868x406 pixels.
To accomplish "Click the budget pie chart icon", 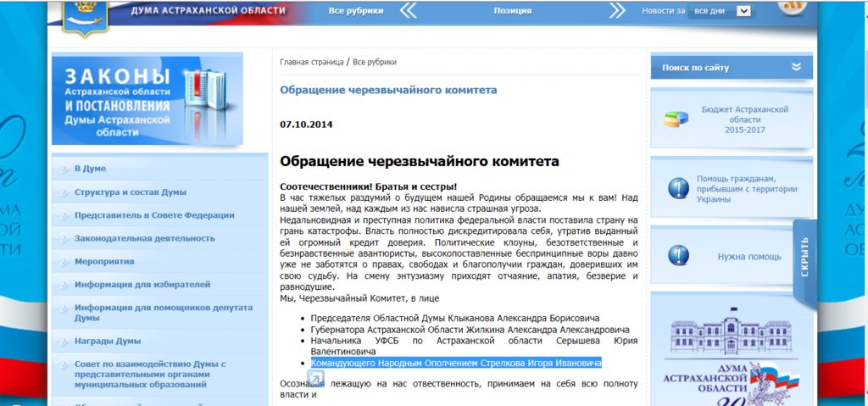I will click(x=676, y=119).
